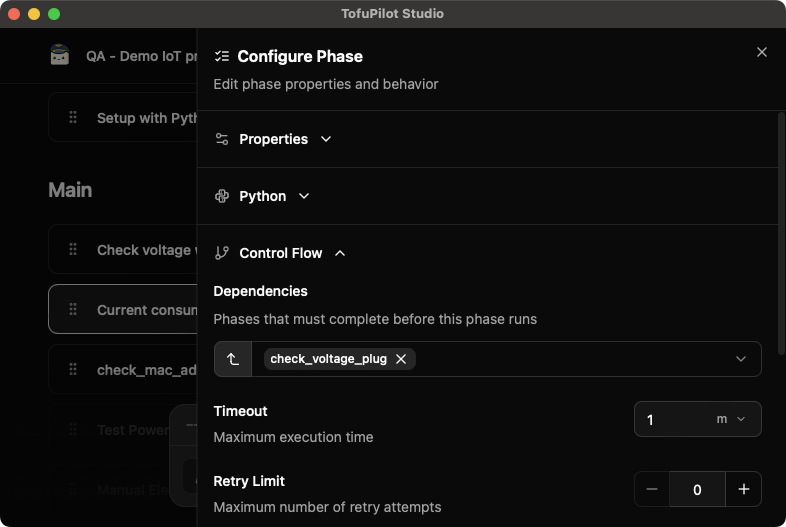Click the Properties section header label
786x527 pixels.
(274, 139)
